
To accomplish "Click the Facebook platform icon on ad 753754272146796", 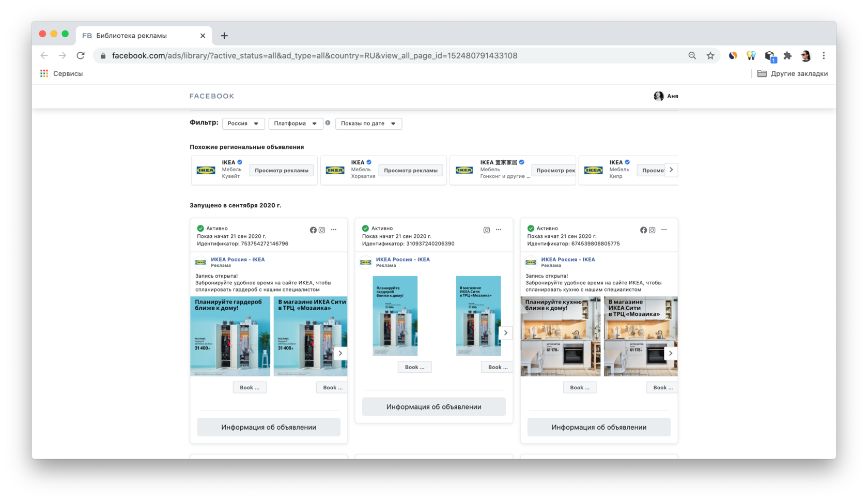I will coord(313,230).
